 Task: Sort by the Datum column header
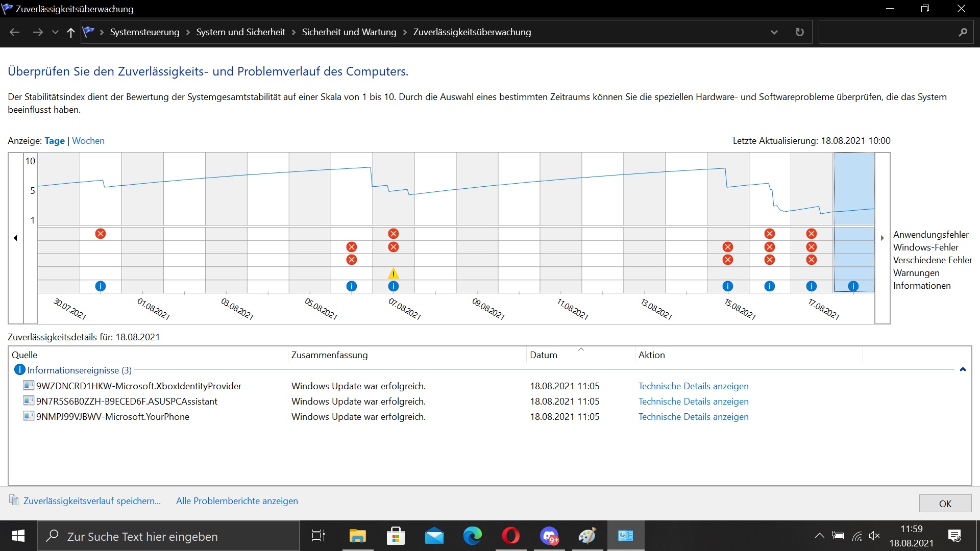[x=544, y=355]
